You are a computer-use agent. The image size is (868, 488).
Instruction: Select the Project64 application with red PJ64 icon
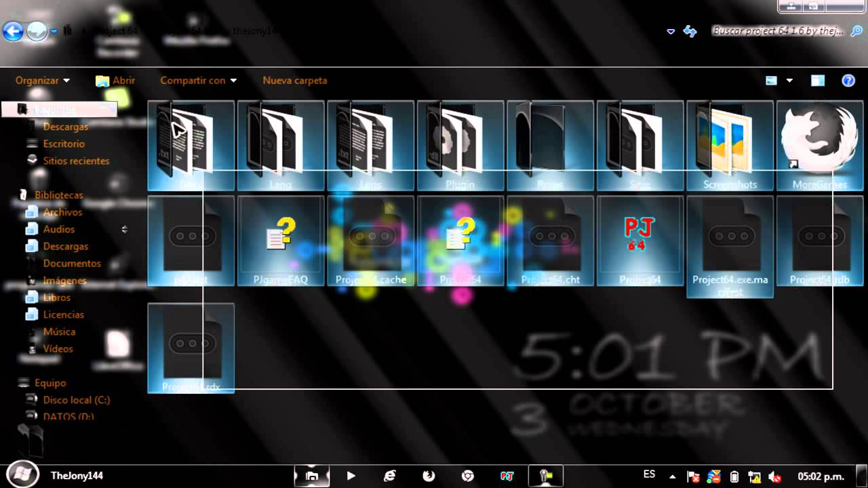click(x=640, y=241)
